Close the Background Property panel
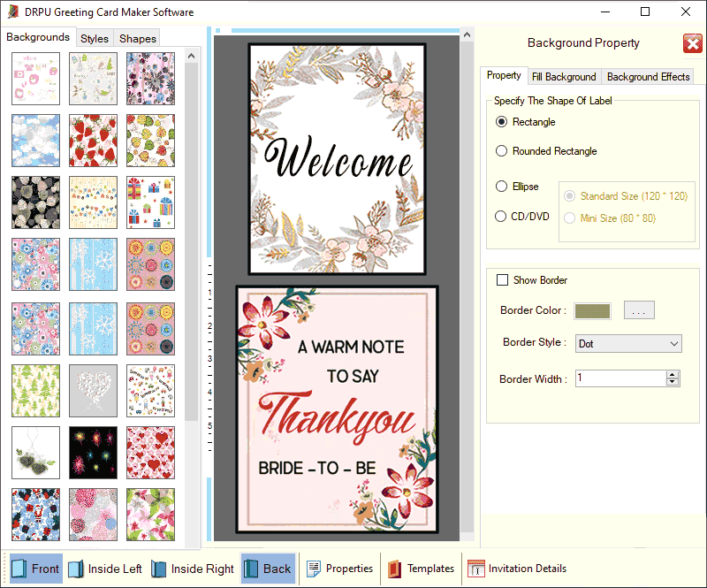Image resolution: width=707 pixels, height=588 pixels. pos(693,42)
